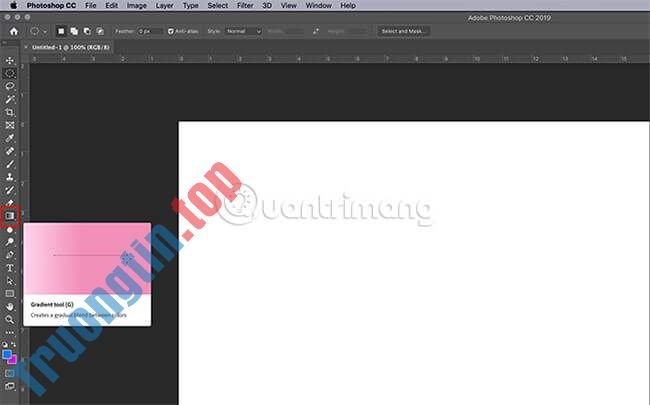650x405 pixels.
Task: Select the Gradient tool
Action: click(x=10, y=216)
